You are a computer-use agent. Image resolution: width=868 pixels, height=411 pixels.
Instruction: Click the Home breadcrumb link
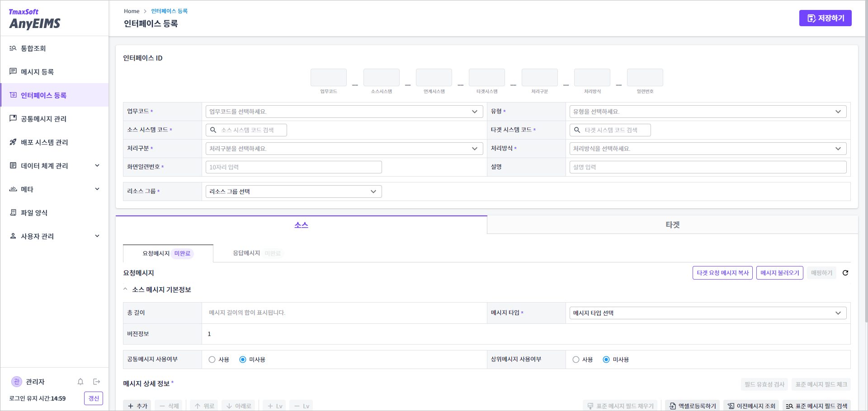click(132, 11)
